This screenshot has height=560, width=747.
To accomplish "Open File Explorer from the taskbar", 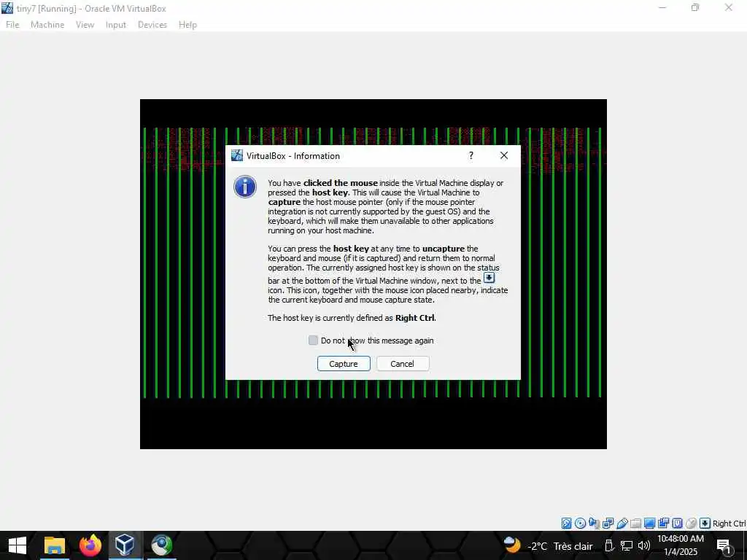I will coord(54,545).
